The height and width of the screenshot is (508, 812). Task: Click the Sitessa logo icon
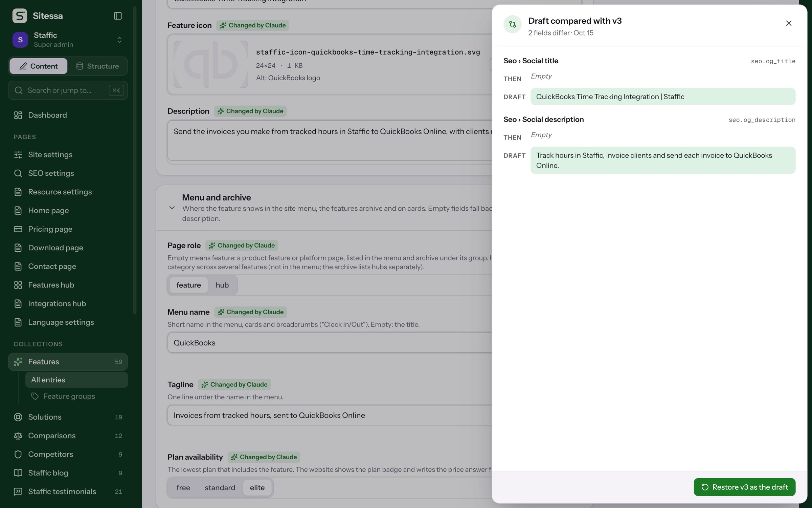click(x=20, y=16)
